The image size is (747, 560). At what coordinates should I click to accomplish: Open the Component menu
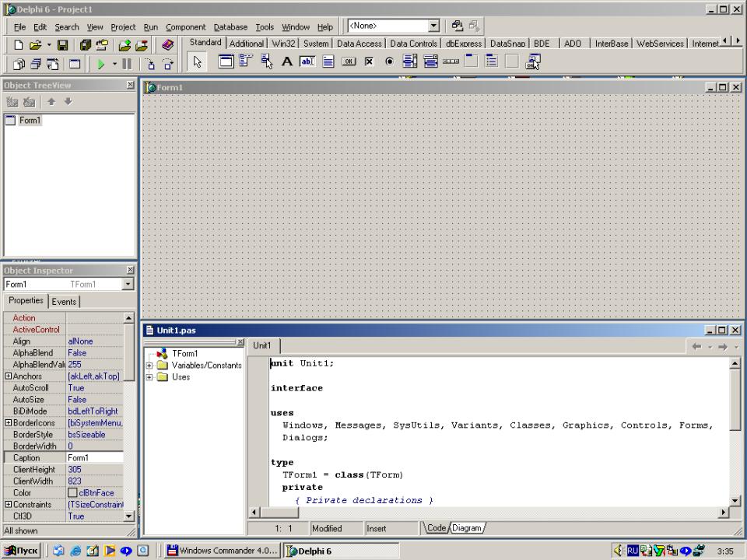(186, 27)
